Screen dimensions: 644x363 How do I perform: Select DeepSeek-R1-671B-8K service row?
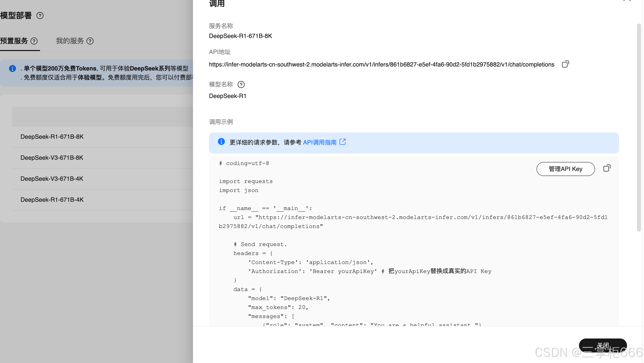point(52,137)
